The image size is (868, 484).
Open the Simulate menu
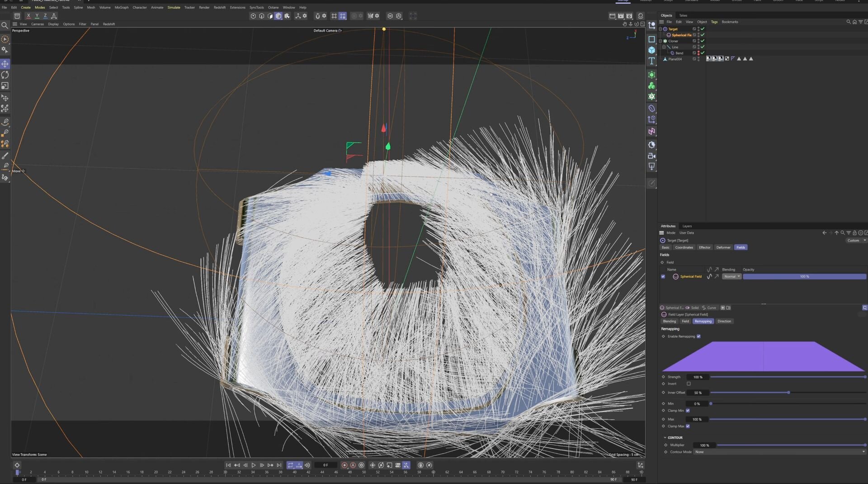pos(174,7)
